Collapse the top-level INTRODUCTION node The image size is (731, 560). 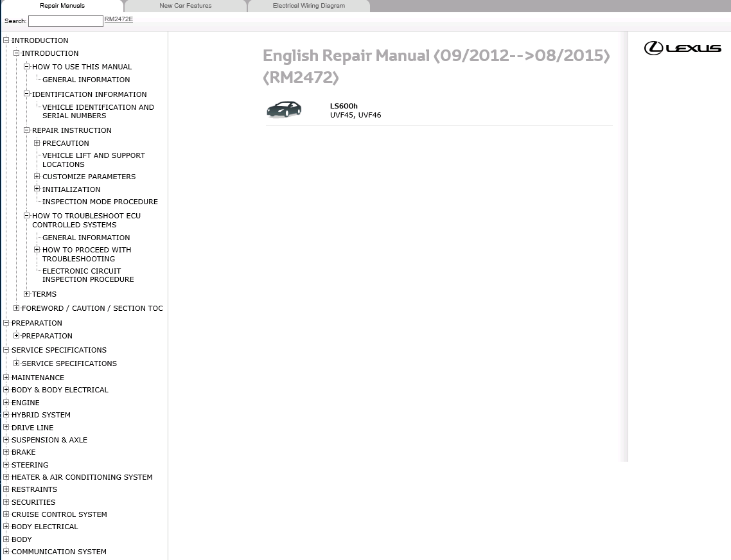tap(6, 40)
